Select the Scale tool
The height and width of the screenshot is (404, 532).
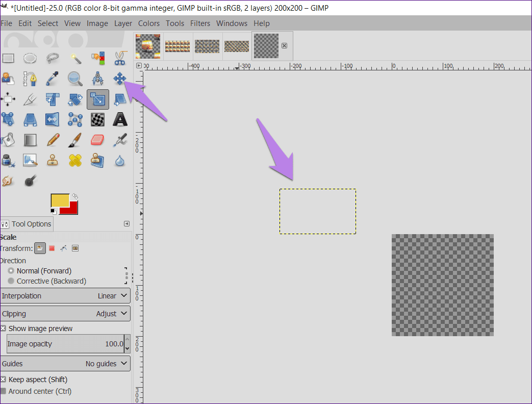click(x=98, y=99)
